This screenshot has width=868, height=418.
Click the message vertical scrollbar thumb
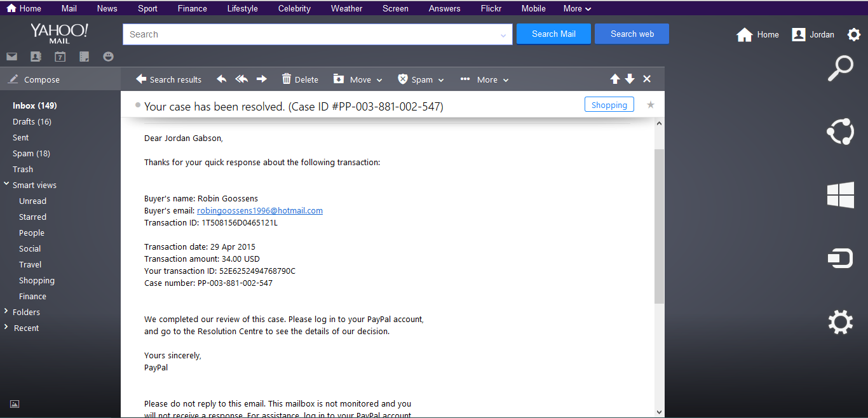659,226
